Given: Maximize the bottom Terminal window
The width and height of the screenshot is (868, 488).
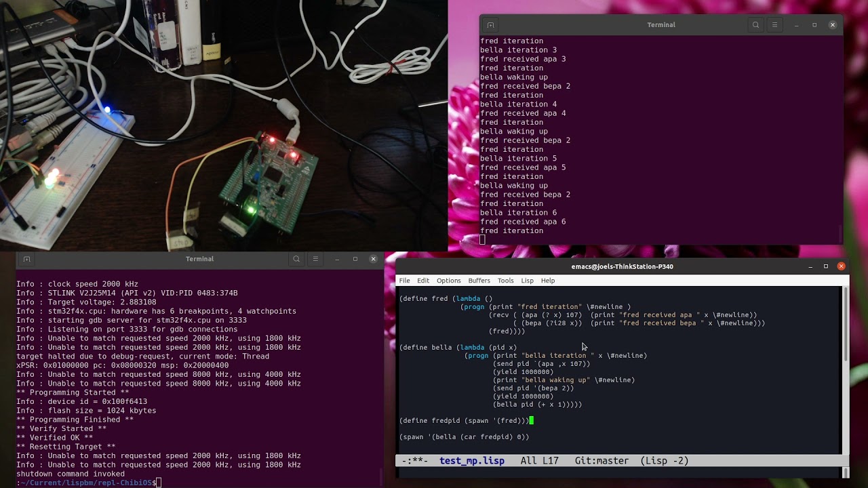Looking at the screenshot, I should (355, 259).
